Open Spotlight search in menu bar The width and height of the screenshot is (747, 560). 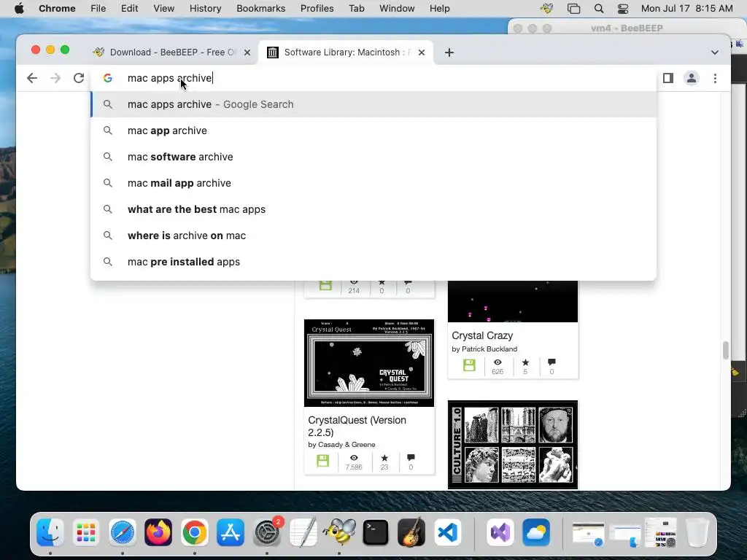tap(599, 8)
